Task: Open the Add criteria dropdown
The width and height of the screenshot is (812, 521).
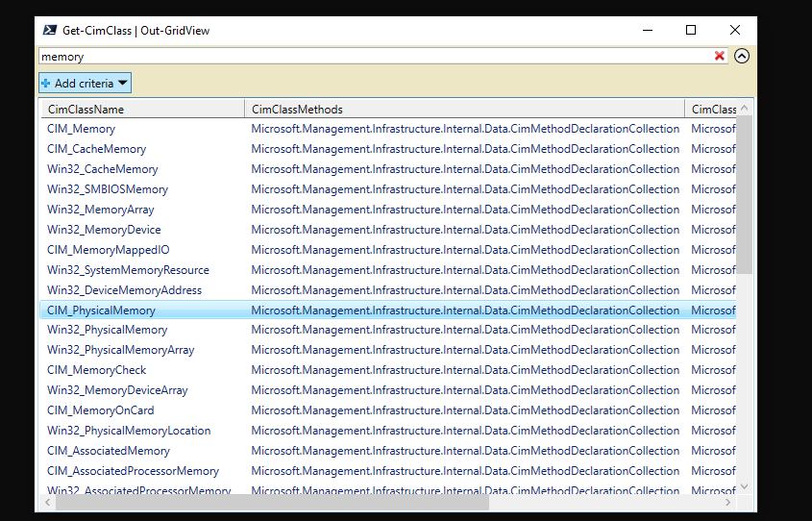Action: click(85, 84)
